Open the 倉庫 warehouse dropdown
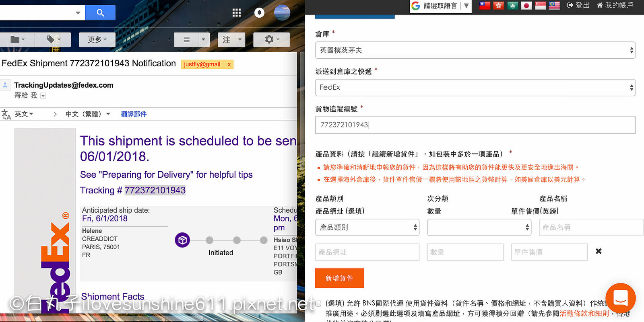The image size is (644, 322). [475, 50]
